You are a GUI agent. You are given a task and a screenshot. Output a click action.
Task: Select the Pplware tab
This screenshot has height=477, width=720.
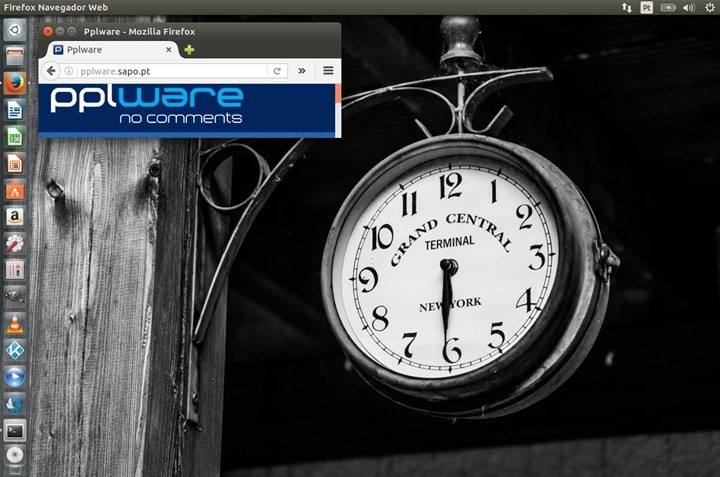point(114,50)
